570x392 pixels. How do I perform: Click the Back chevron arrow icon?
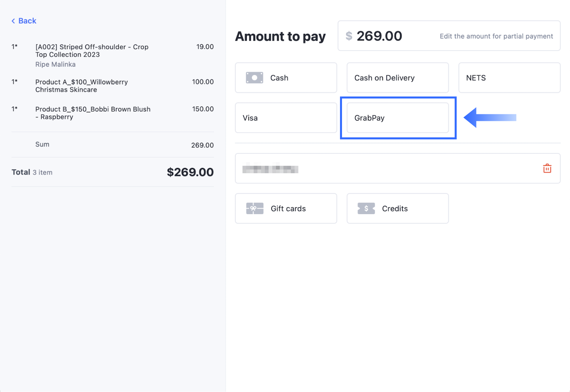click(x=13, y=21)
